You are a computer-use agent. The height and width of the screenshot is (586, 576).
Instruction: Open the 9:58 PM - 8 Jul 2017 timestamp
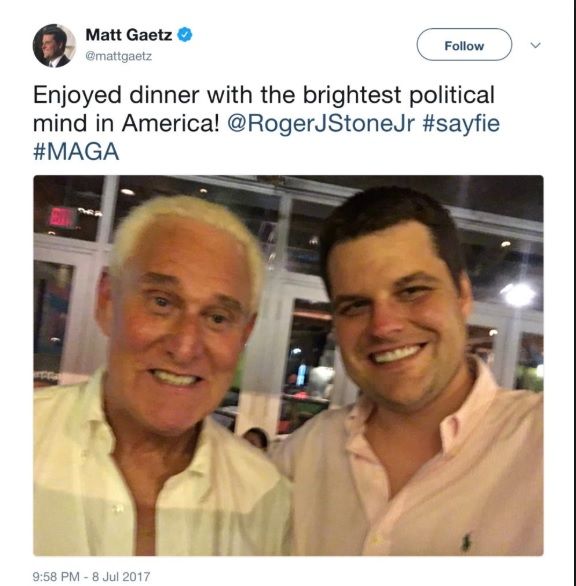point(92,576)
